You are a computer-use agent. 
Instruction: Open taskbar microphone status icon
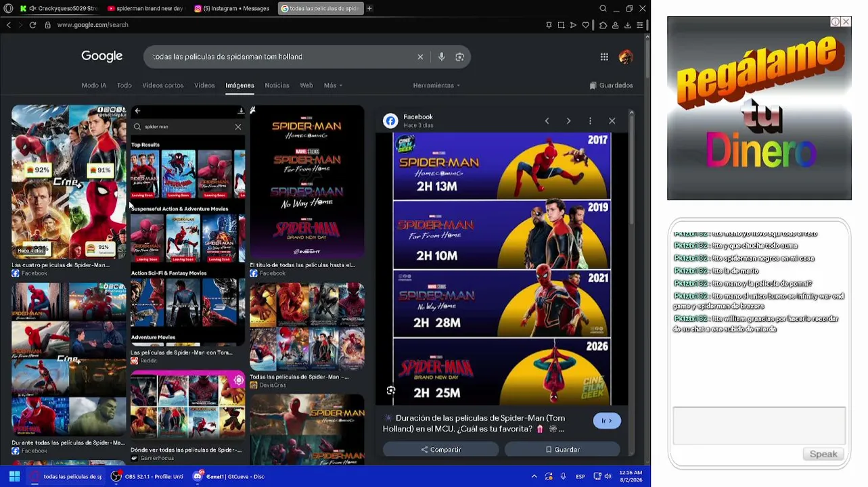pos(563,476)
